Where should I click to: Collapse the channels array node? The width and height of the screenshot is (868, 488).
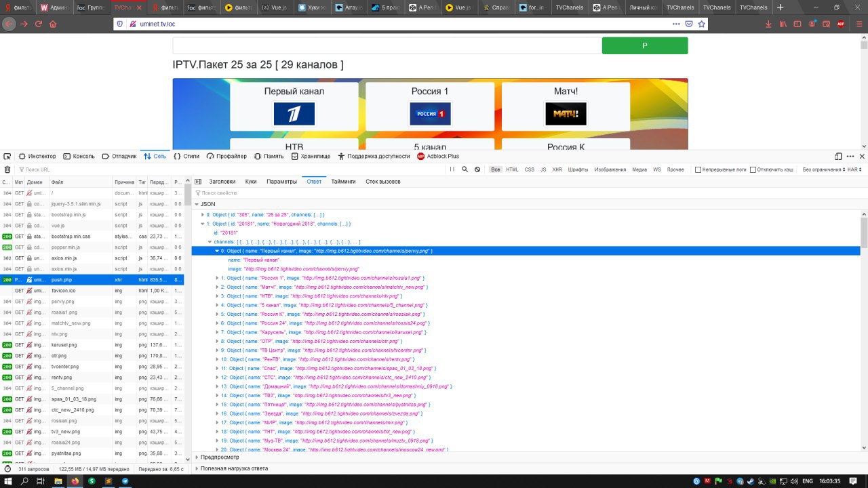pos(210,241)
